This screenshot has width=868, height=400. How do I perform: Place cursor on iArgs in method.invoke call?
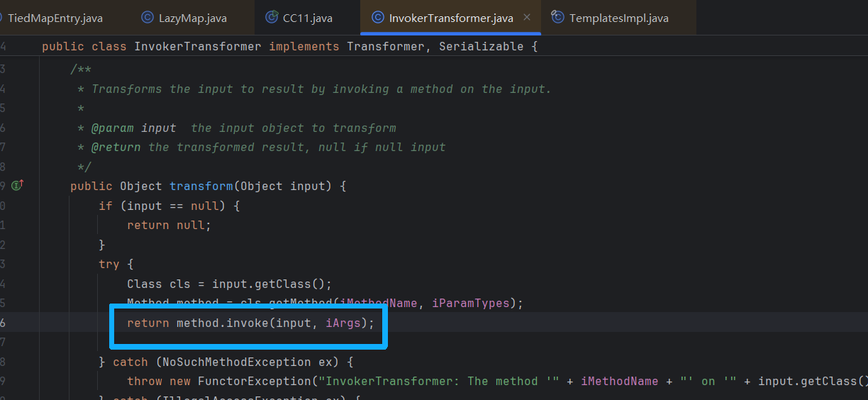[343, 323]
